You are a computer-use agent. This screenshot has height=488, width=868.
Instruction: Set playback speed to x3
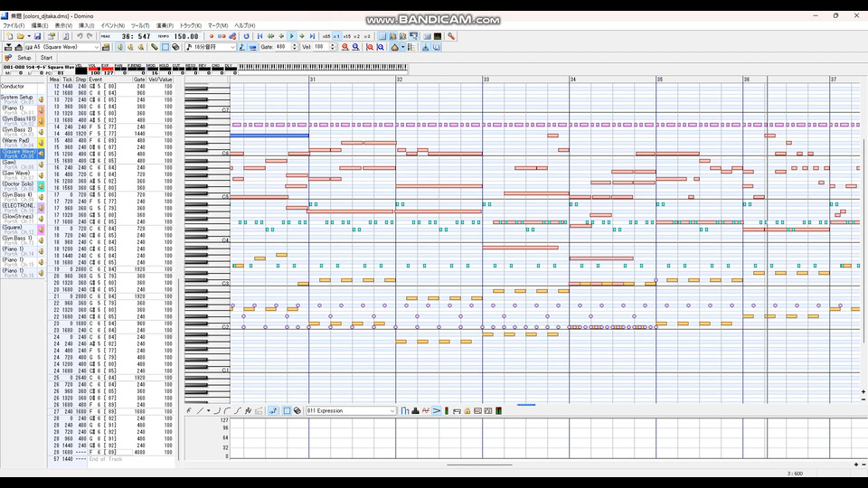tap(367, 36)
